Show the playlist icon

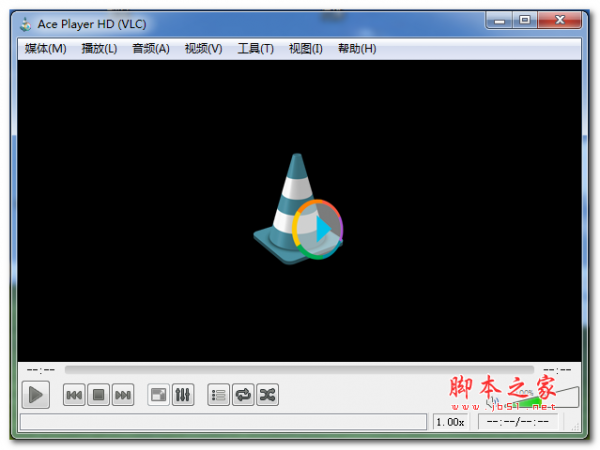[218, 395]
